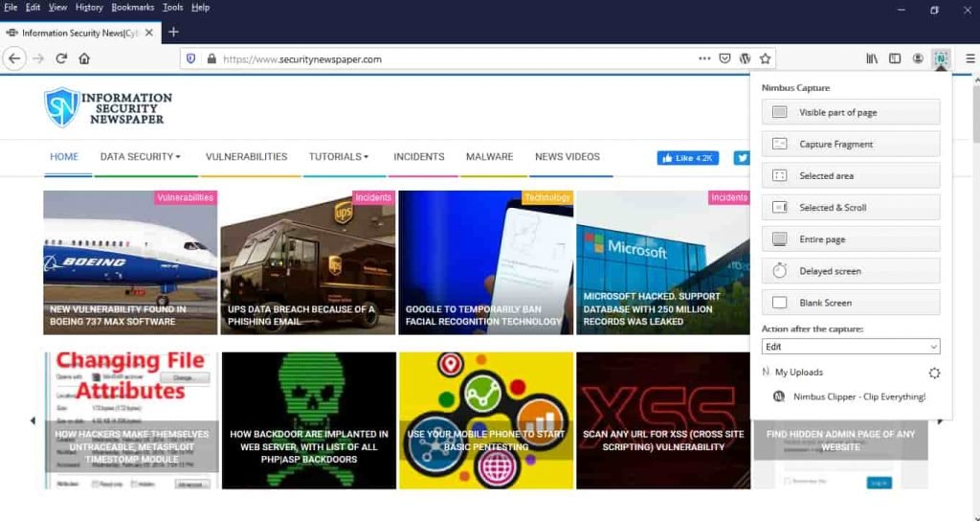Image resolution: width=980 pixels, height=521 pixels.
Task: Open the Firefox home page icon
Action: click(84, 58)
